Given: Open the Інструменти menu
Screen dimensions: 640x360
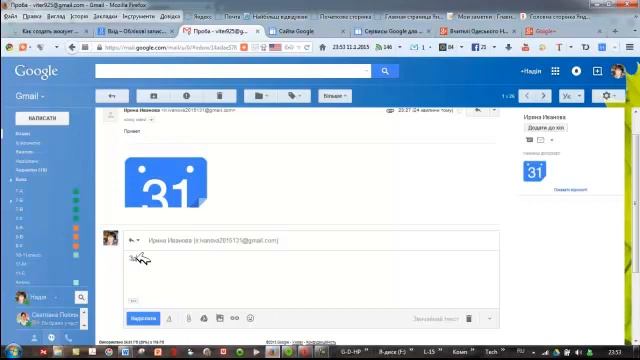Looking at the screenshot, I should (x=139, y=16).
